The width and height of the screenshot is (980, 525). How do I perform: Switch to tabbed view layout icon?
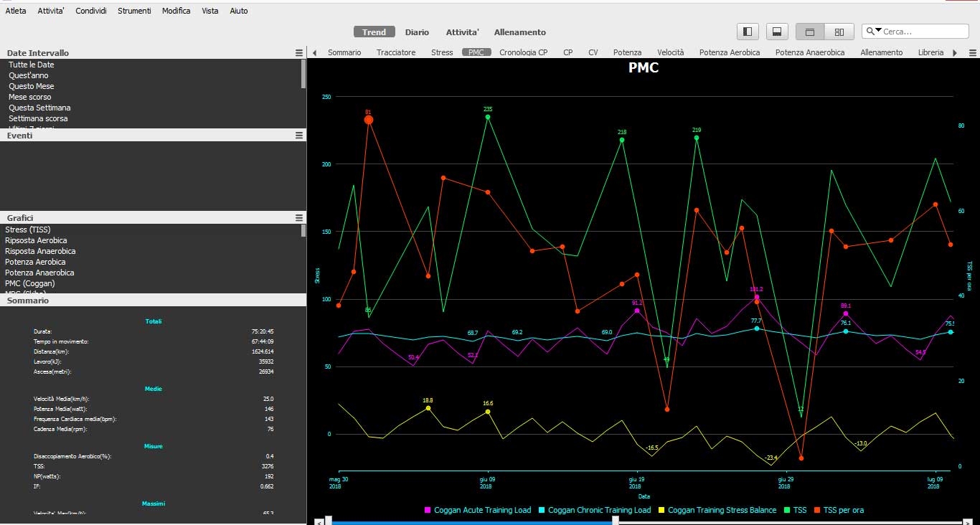(x=810, y=32)
